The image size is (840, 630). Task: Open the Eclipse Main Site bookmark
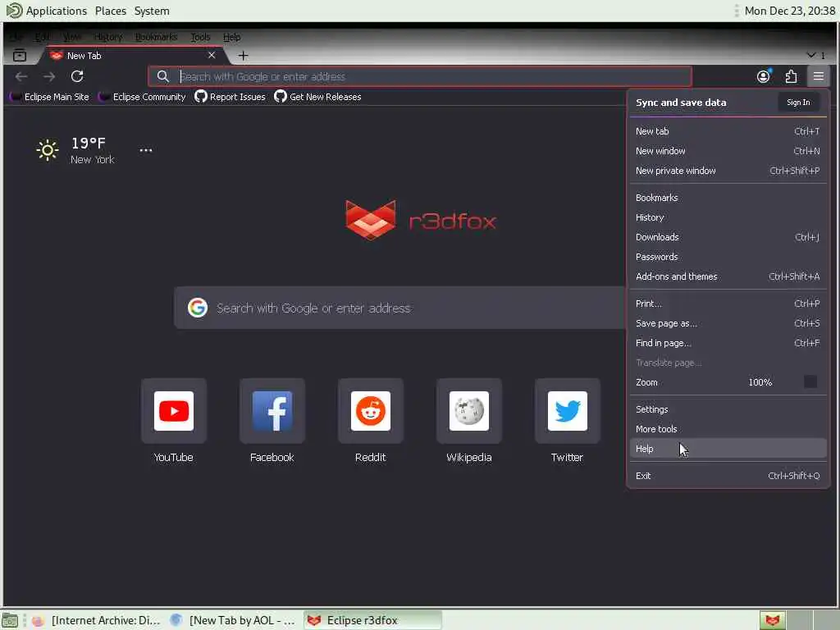tap(50, 97)
